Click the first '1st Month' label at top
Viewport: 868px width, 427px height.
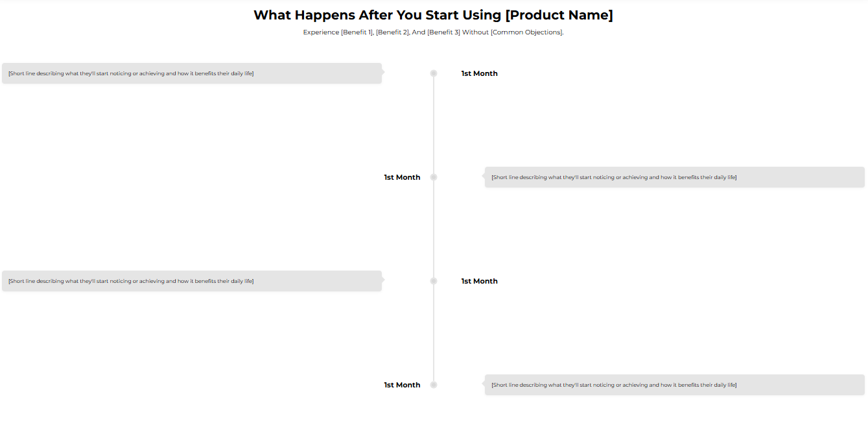click(x=480, y=73)
